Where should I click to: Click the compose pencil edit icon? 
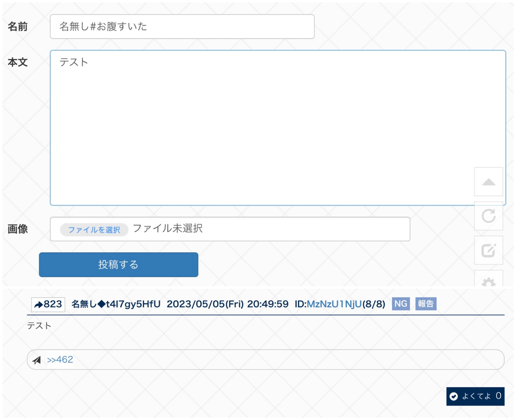click(489, 250)
